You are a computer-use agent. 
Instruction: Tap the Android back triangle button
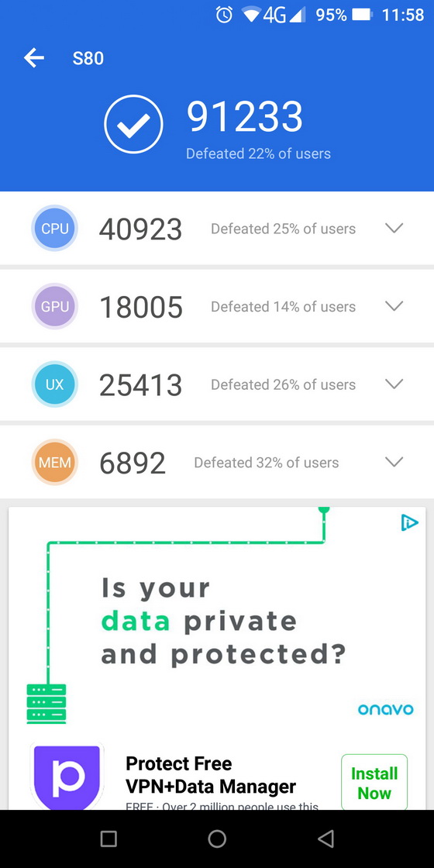pos(325,839)
